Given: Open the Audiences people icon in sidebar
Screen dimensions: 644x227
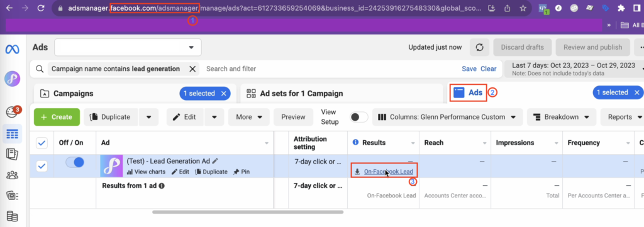Looking at the screenshot, I should [x=13, y=175].
